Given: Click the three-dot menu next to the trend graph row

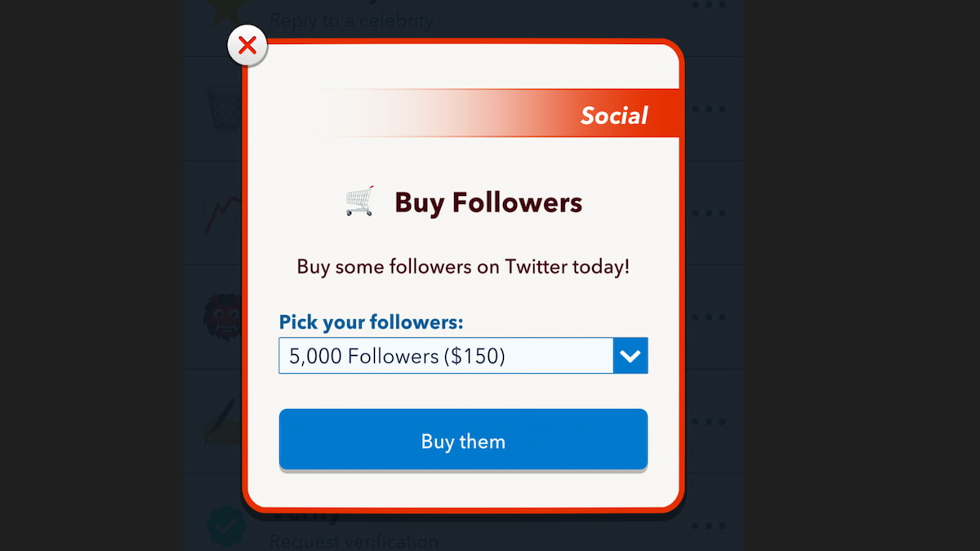Looking at the screenshot, I should (709, 214).
